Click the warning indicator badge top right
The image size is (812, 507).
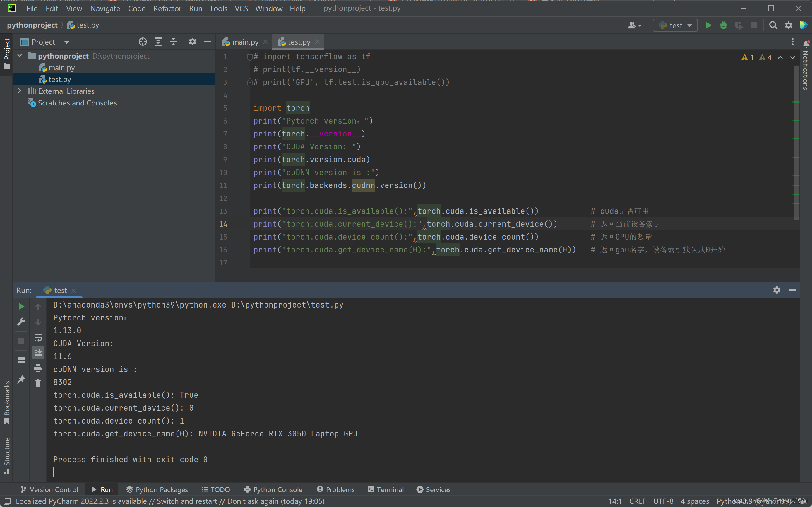point(748,57)
